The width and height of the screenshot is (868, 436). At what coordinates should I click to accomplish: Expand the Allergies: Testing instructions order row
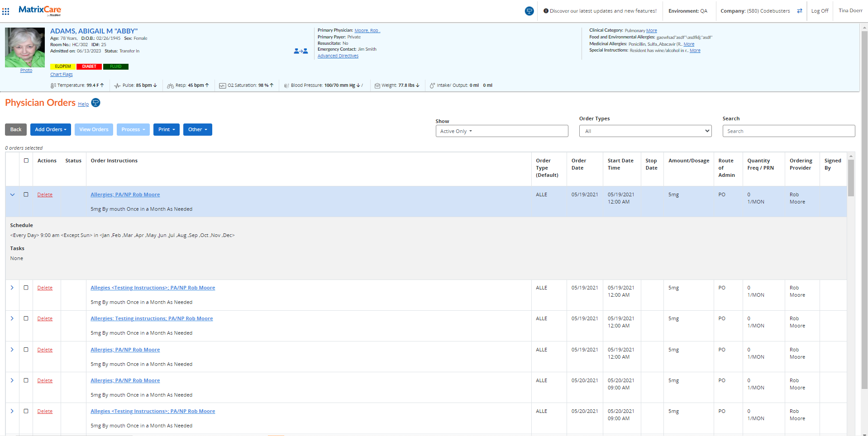pyautogui.click(x=12, y=318)
